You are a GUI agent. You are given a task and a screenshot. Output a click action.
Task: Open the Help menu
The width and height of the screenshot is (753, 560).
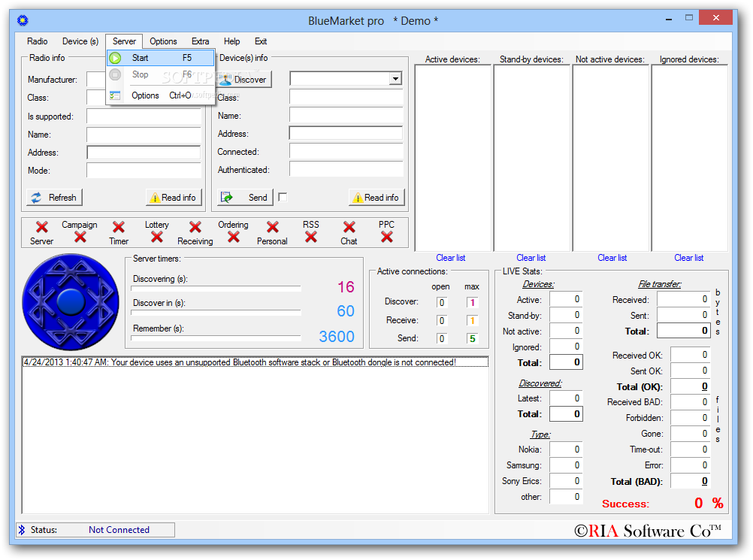232,41
